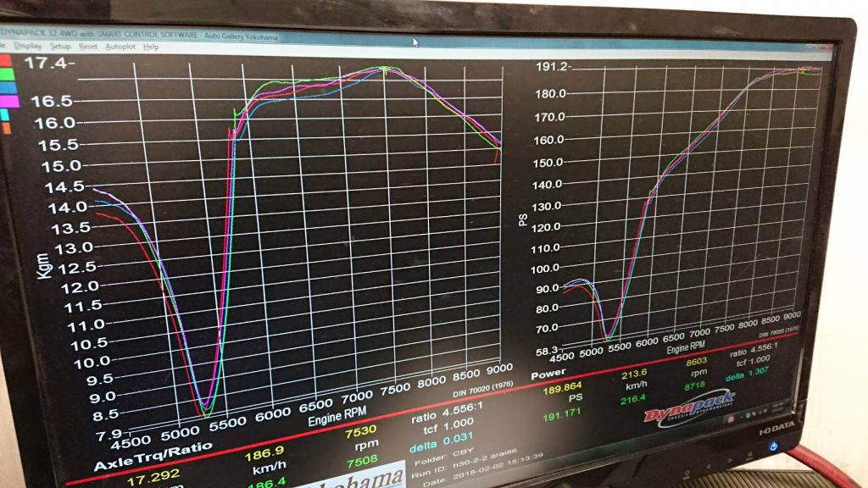Open the Display menu
The height and width of the screenshot is (488, 868).
pyautogui.click(x=27, y=45)
